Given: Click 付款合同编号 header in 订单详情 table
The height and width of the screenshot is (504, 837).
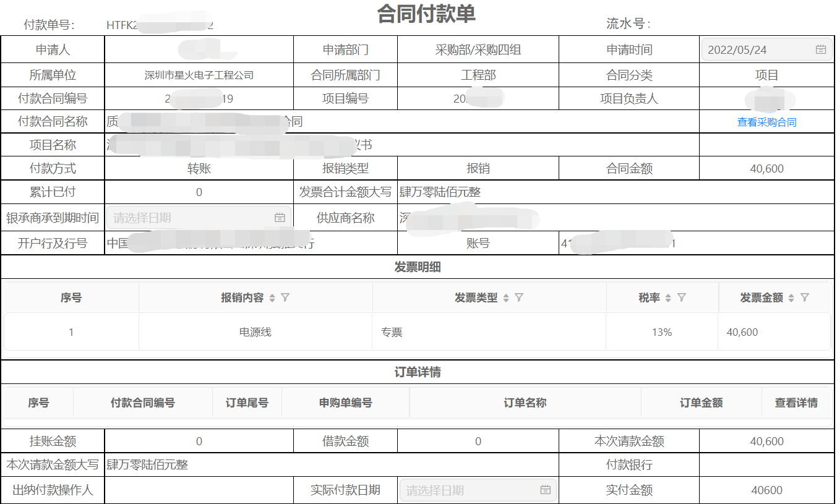Looking at the screenshot, I should tap(143, 403).
